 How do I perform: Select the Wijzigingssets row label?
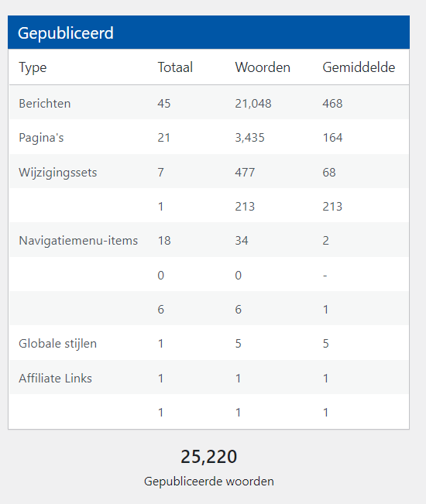pyautogui.click(x=58, y=173)
